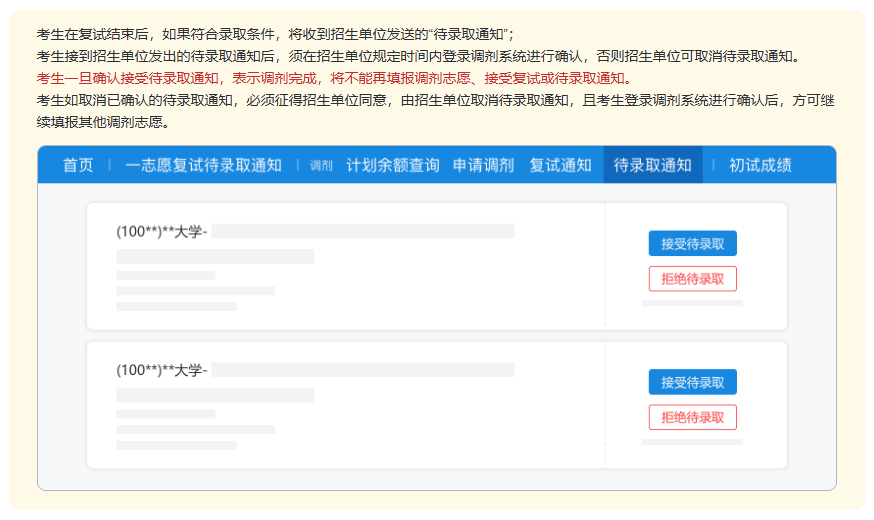This screenshot has height=520, width=874.
Task: View 初试成绩 tab
Action: tap(760, 165)
